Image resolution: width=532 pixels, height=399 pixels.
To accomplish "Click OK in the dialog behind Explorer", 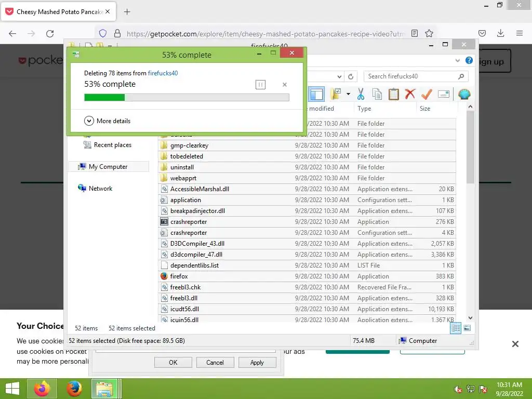I will click(x=173, y=362).
